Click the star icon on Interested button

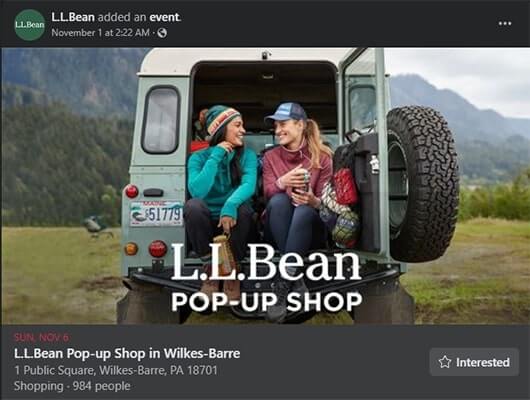445,362
